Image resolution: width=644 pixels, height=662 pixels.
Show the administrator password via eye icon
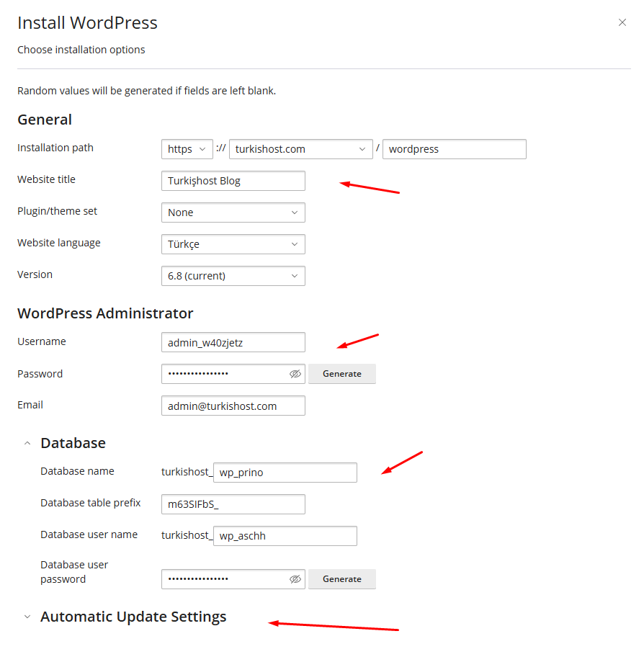point(295,374)
